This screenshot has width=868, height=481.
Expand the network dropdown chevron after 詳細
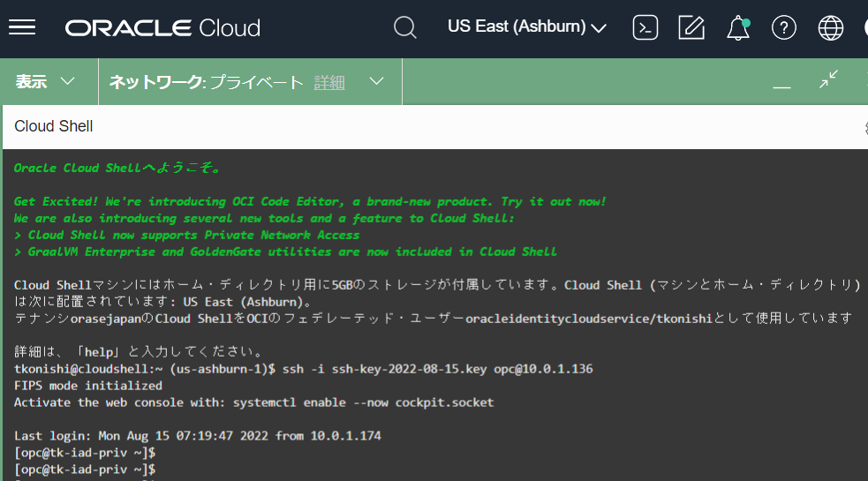pos(377,82)
